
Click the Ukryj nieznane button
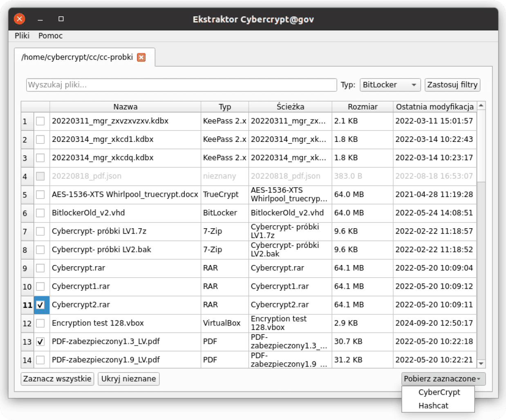coord(128,379)
